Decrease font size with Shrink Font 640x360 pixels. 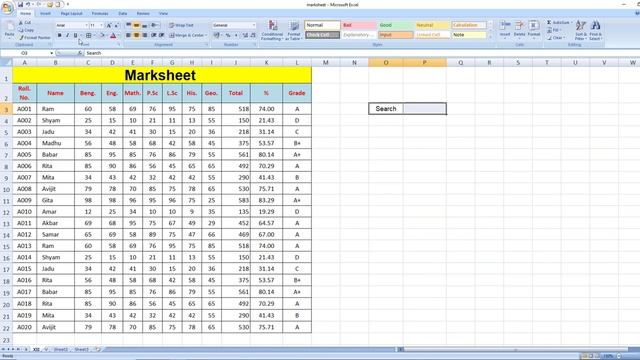coord(116,25)
